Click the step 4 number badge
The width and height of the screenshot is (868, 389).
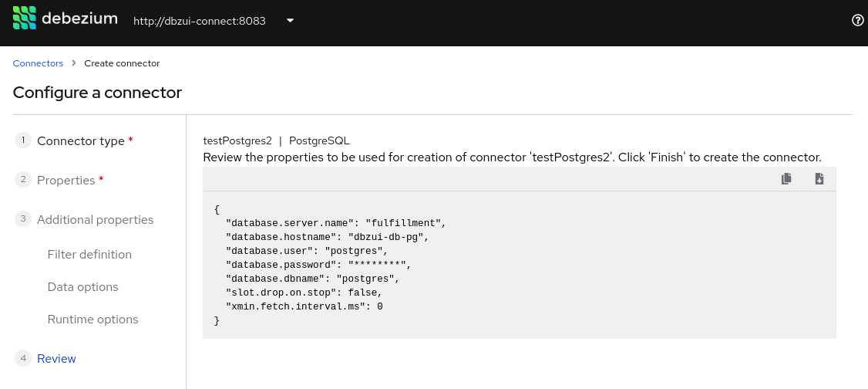pos(24,358)
